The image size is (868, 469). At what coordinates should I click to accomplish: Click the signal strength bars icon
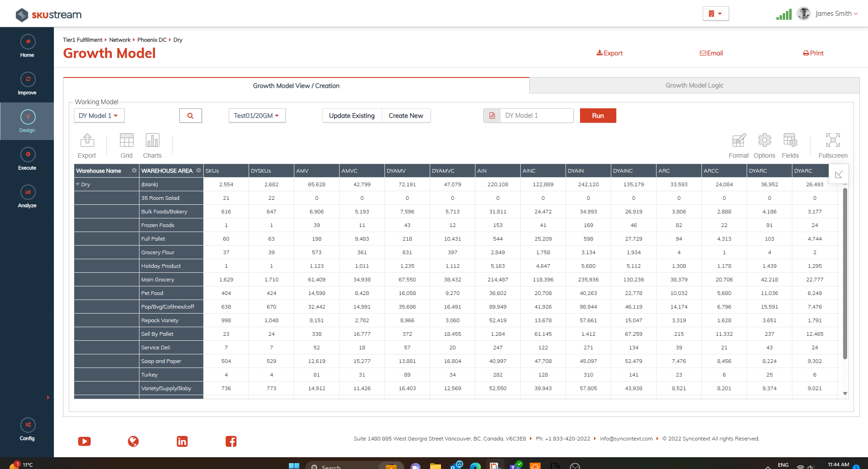[784, 15]
